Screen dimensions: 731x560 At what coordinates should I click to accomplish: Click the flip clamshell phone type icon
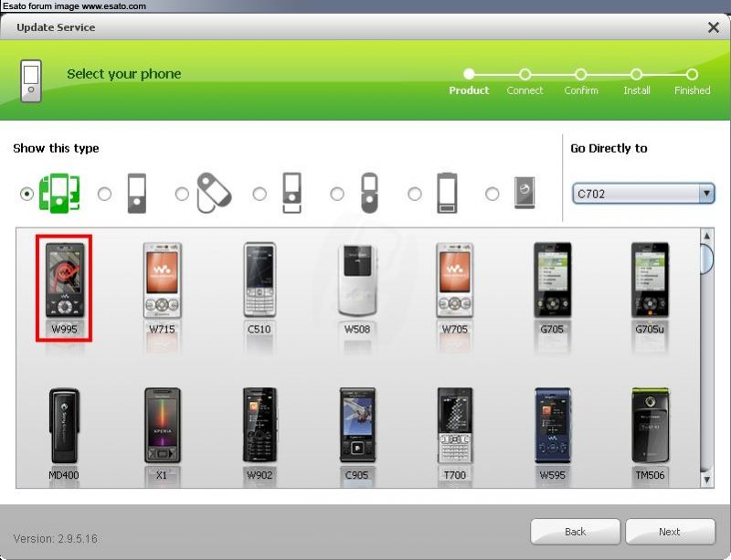tap(369, 193)
